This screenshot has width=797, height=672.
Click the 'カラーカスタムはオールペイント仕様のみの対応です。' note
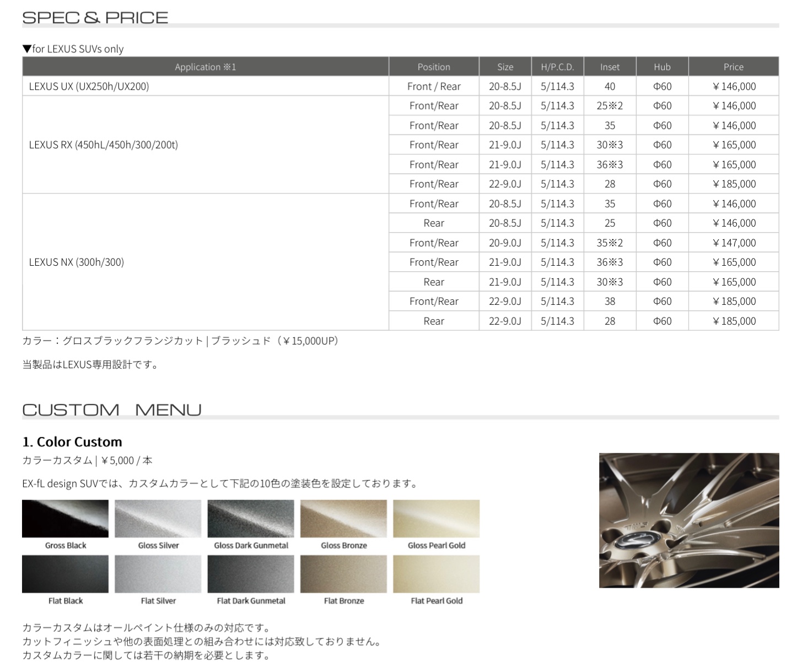point(147,628)
